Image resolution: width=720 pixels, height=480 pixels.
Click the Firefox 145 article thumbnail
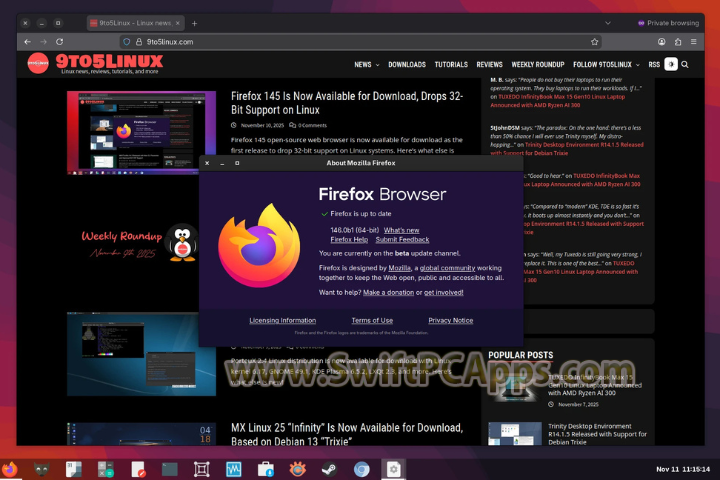click(x=141, y=133)
